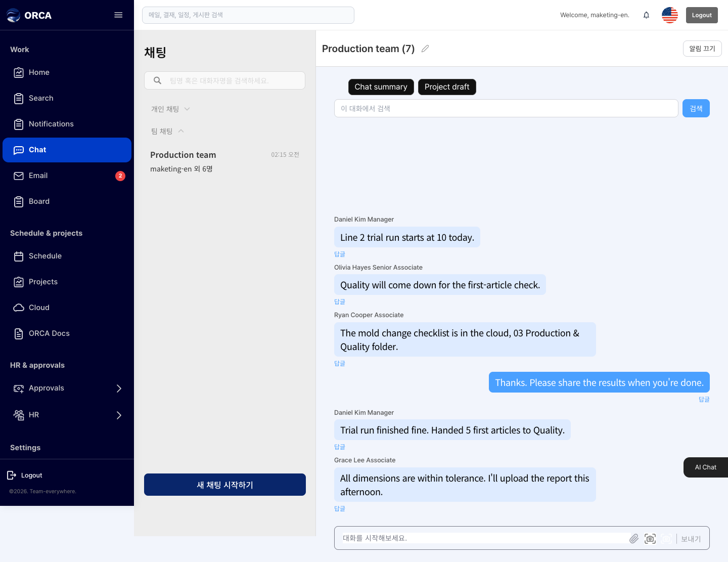Go to Projects
Image resolution: width=728 pixels, height=562 pixels.
[67, 282]
